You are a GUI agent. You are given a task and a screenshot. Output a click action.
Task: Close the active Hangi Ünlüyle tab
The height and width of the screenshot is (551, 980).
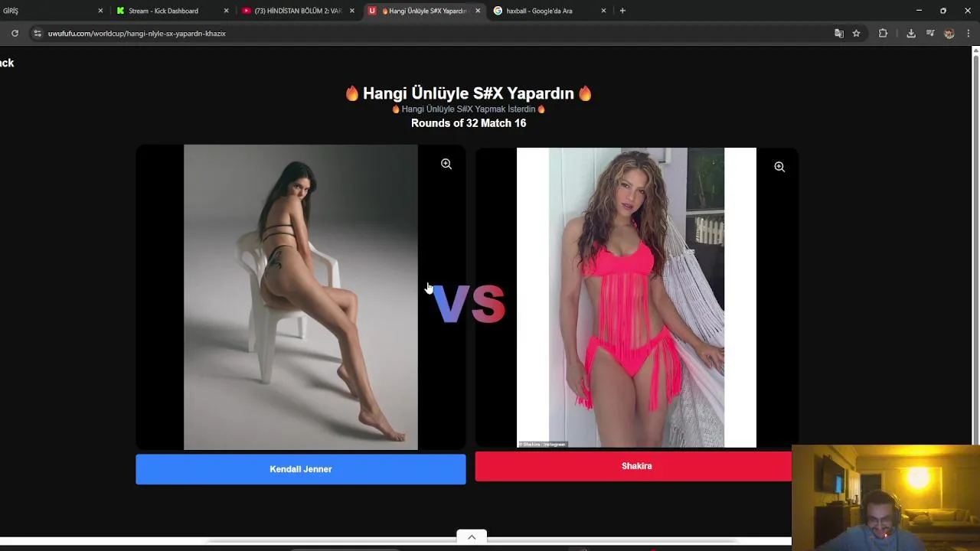coord(478,11)
